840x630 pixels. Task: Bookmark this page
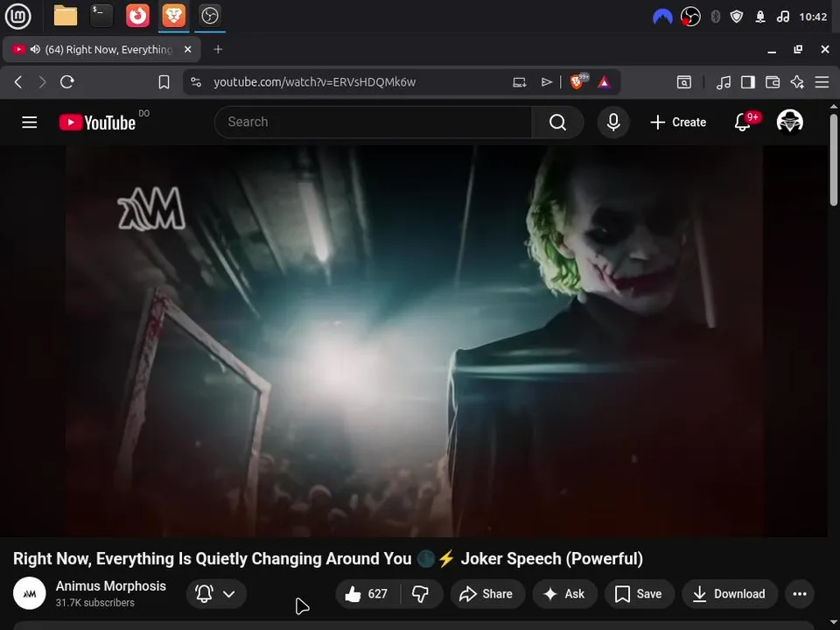click(x=164, y=82)
